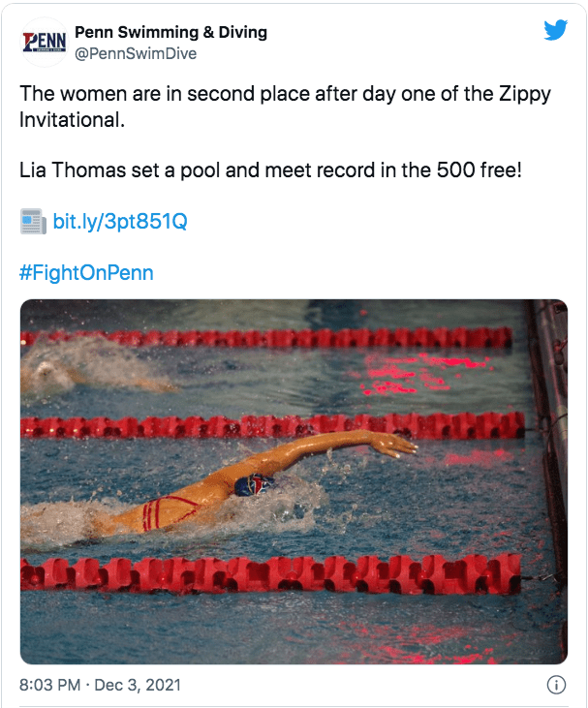The width and height of the screenshot is (588, 708).
Task: Open the tweet info icon
Action: coord(556,685)
